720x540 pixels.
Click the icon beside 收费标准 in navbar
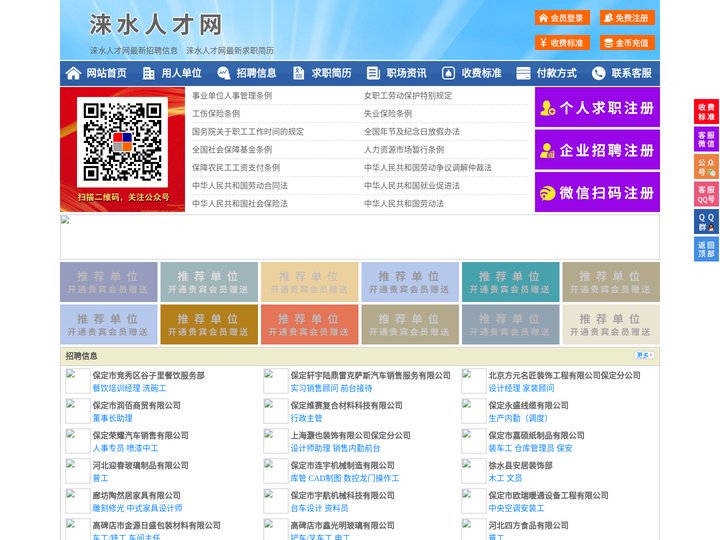coord(448,73)
